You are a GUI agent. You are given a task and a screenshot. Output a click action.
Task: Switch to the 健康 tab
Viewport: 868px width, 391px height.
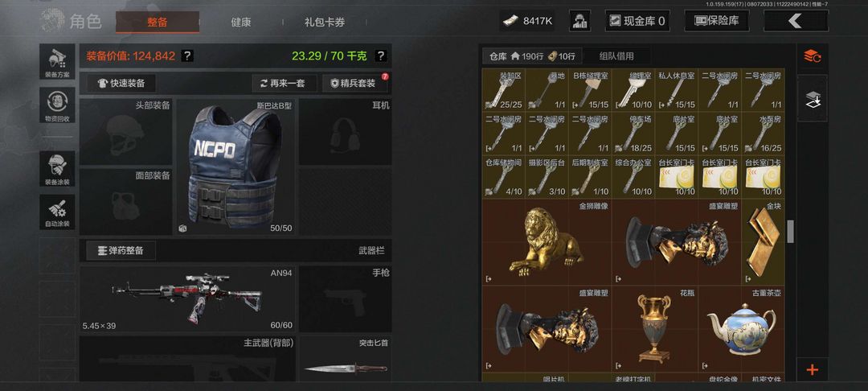(241, 23)
